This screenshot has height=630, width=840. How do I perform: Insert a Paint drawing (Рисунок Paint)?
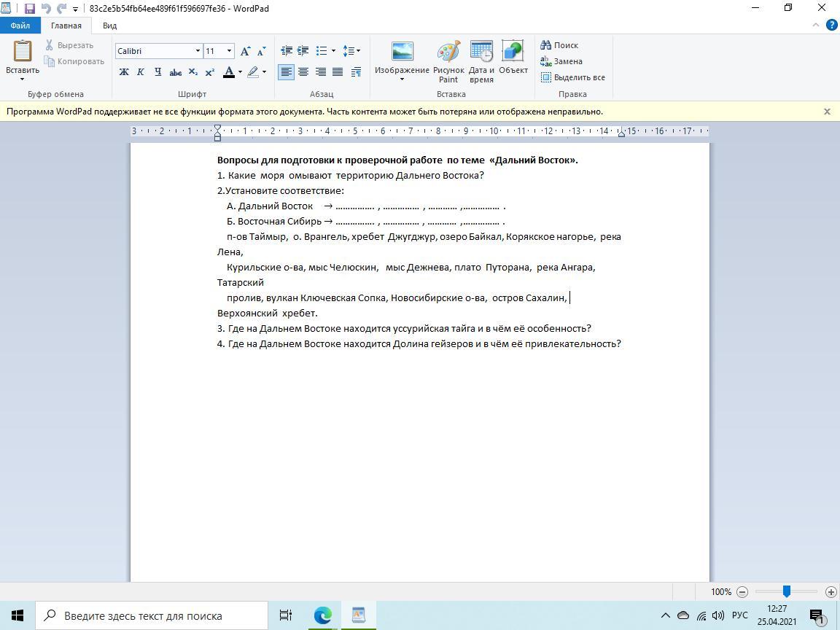[x=448, y=61]
